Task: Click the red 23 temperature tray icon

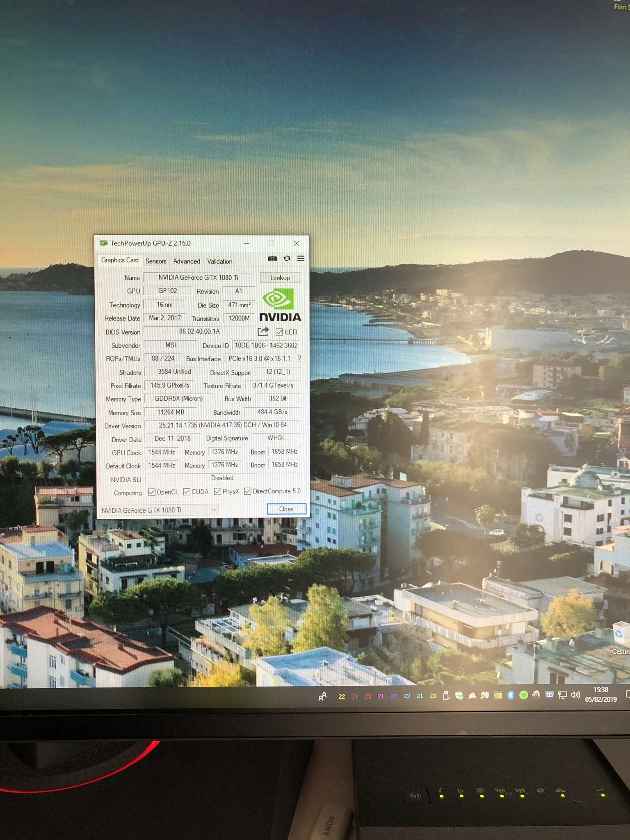Action: point(367,696)
